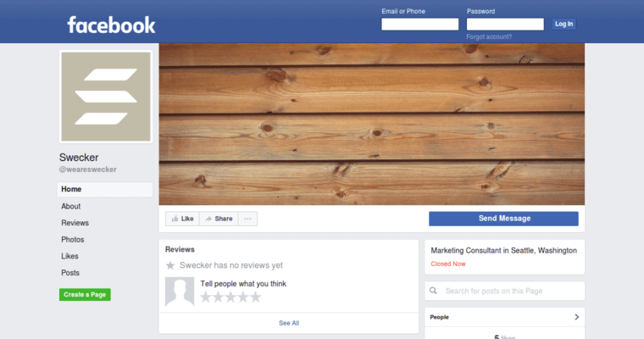
Task: See All reviews link
Action: pyautogui.click(x=289, y=323)
